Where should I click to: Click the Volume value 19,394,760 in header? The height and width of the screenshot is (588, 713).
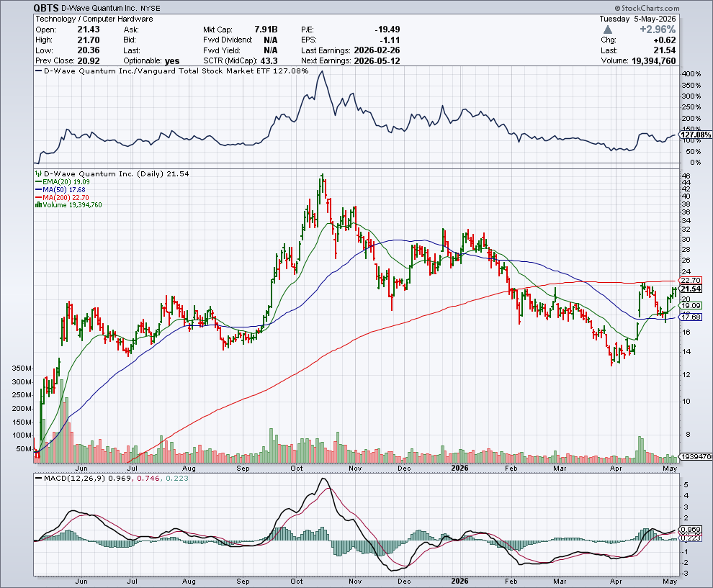coord(654,61)
